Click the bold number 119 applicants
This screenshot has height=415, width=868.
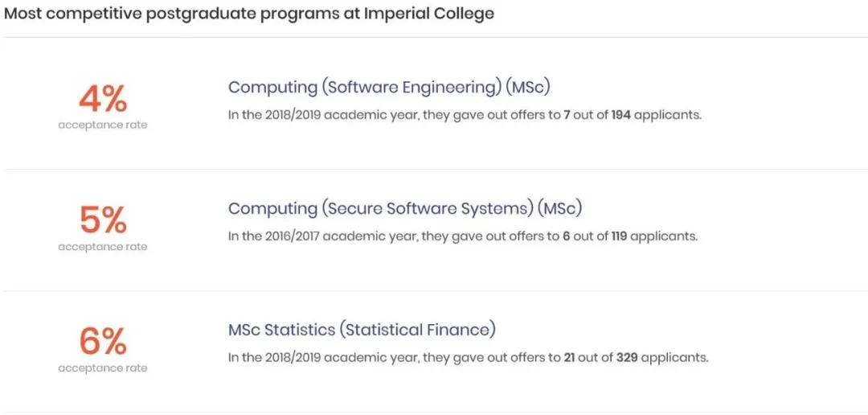[x=619, y=236]
